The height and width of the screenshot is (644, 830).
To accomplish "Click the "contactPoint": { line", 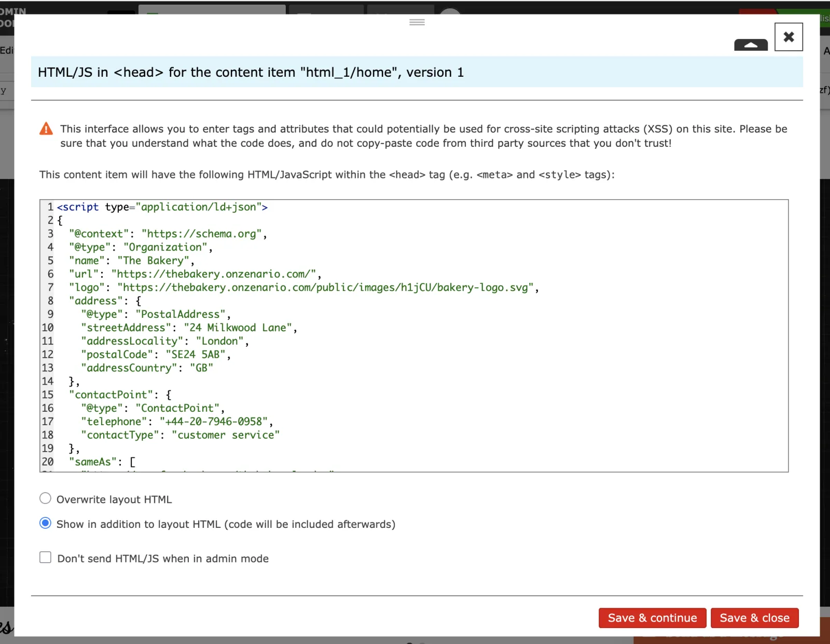I will tap(120, 395).
